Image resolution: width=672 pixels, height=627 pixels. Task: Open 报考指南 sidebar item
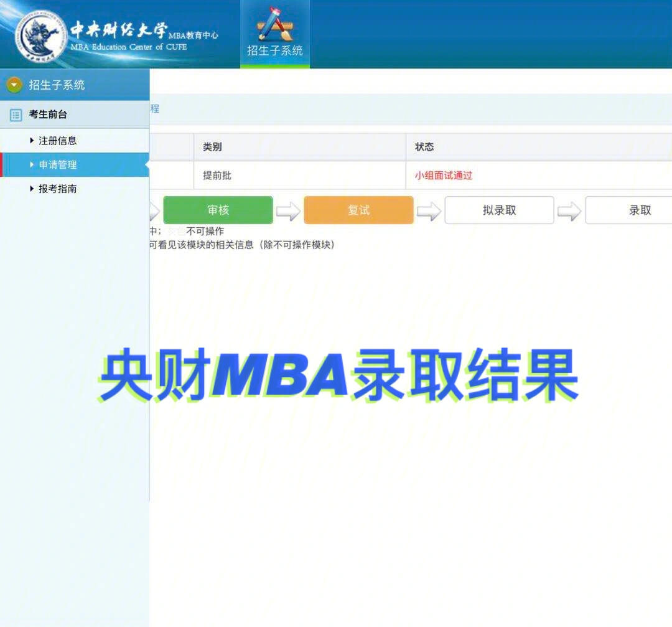tap(57, 189)
